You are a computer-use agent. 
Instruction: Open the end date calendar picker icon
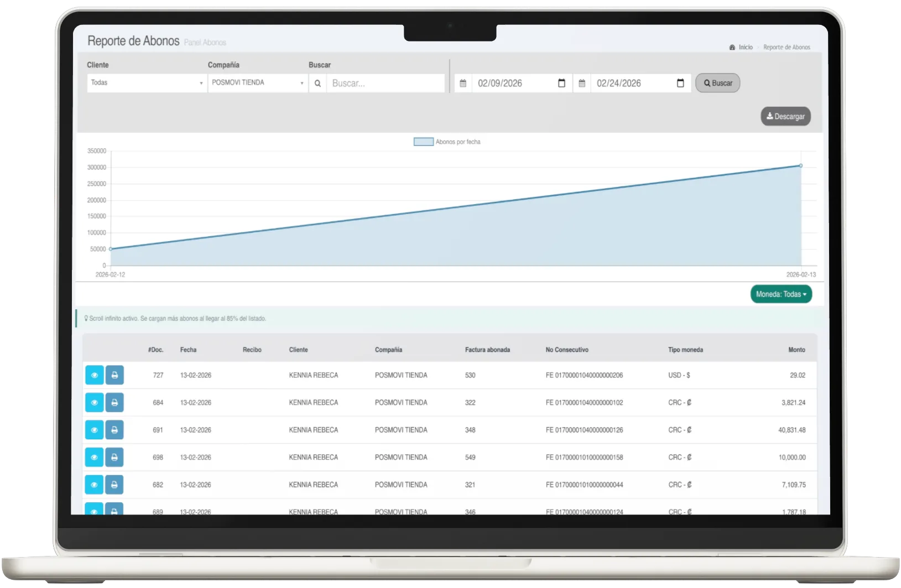coord(680,84)
